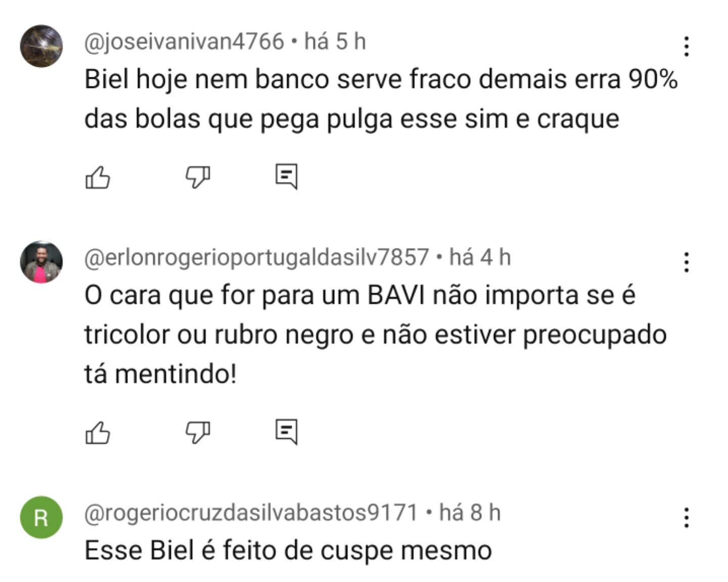Screen dimensions: 728x582
Task: Tap the 'há 4 h' timestamp
Action: (480, 257)
